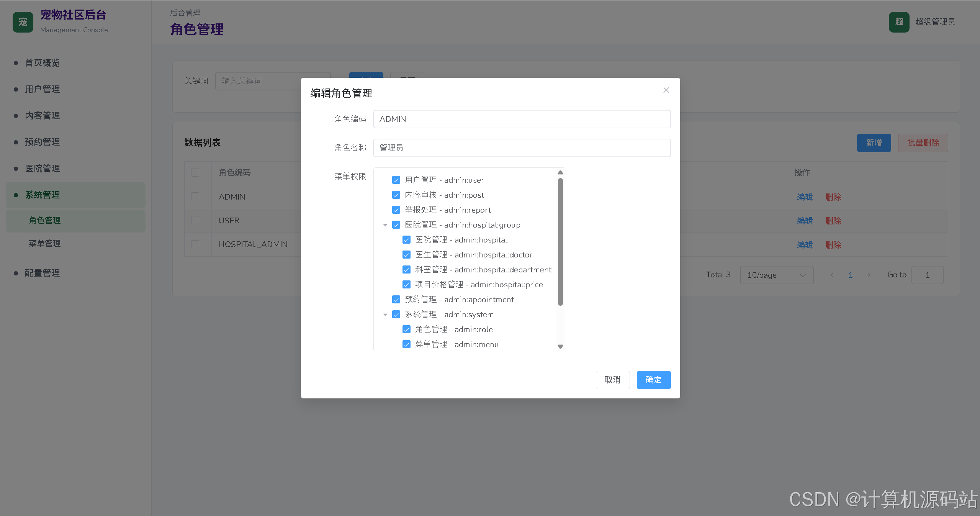Focus the 角色编码 input field

pos(522,119)
